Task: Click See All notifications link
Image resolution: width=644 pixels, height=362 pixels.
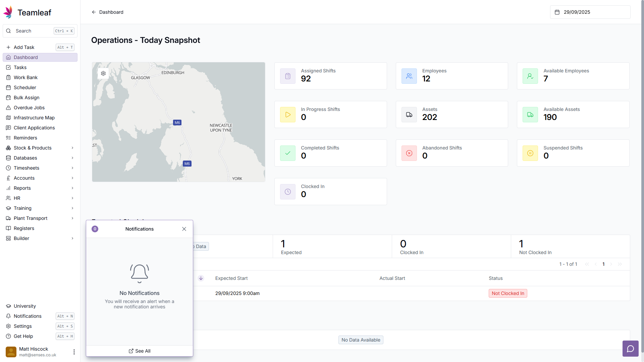Action: (140, 351)
